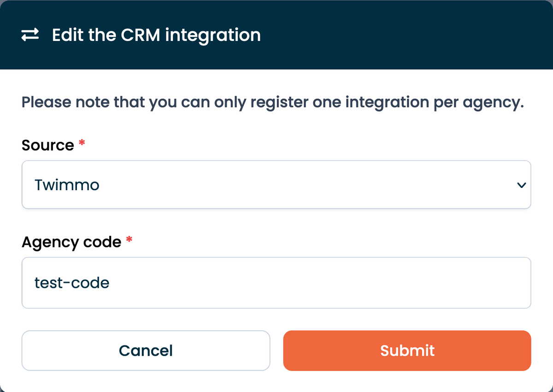This screenshot has width=553, height=392.
Task: Select the test-code text in Agency code
Action: point(71,282)
